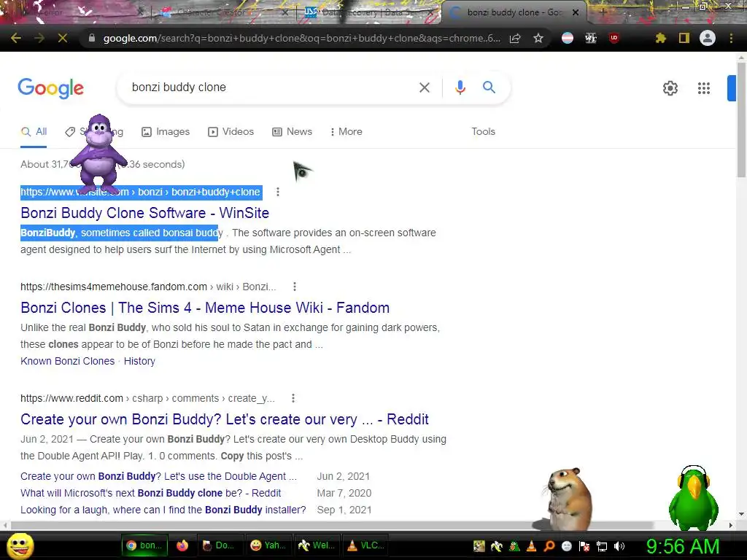Open 'What will Microsoft's next Bonzi Buddy clone be?' link

[150, 493]
